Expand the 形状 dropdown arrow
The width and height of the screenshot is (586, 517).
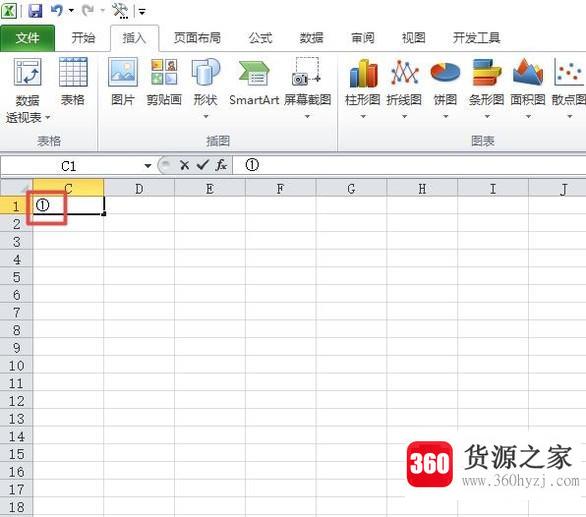[206, 117]
